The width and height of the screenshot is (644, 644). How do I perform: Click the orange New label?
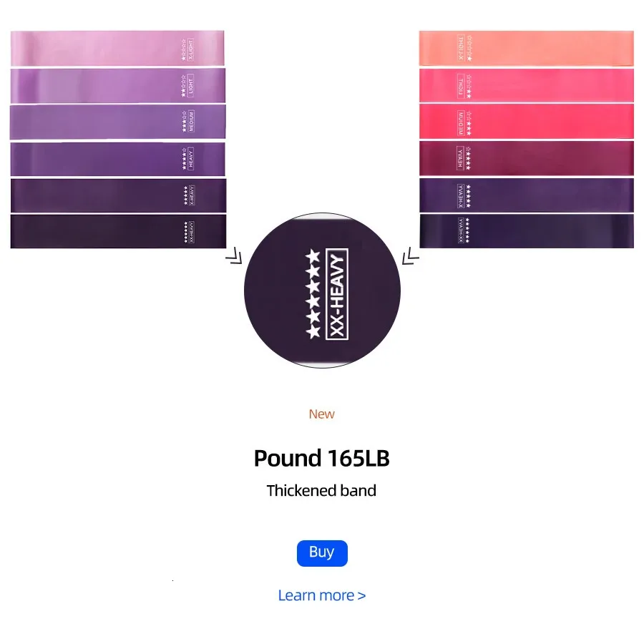[321, 414]
